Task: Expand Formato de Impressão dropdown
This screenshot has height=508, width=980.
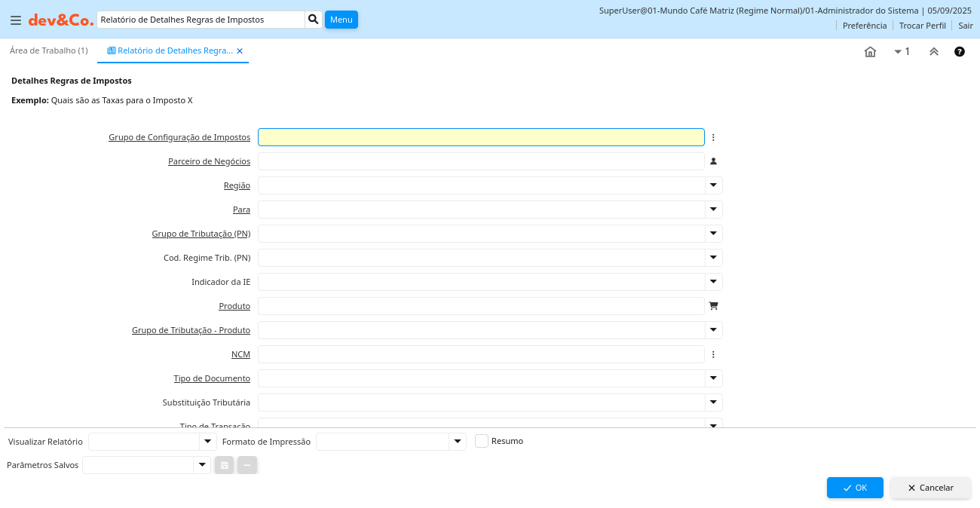Action: pyautogui.click(x=457, y=442)
